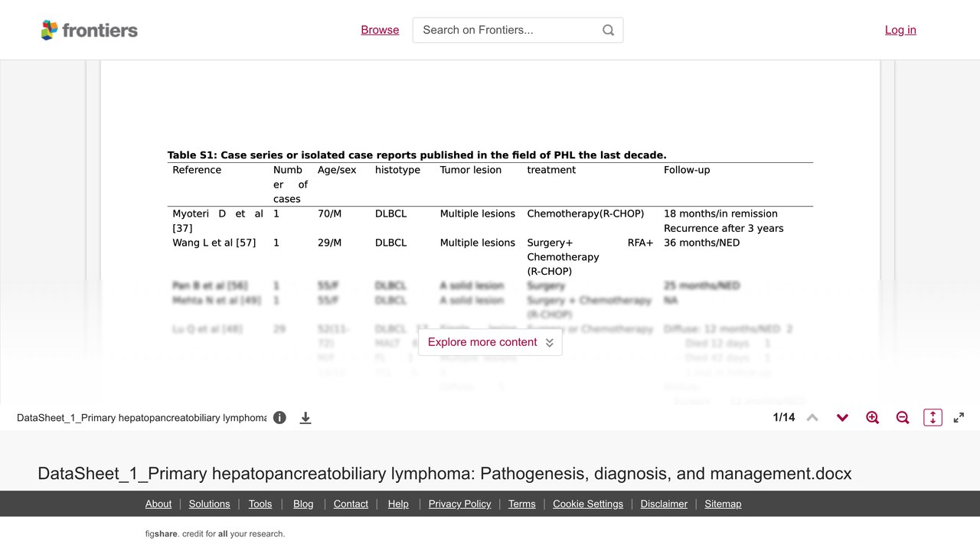The height and width of the screenshot is (551, 980).
Task: Click the search magnifier icon
Action: click(609, 30)
